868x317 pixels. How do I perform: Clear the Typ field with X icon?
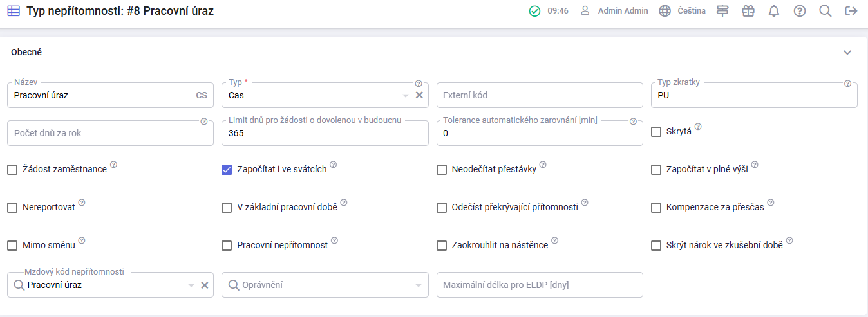(419, 95)
